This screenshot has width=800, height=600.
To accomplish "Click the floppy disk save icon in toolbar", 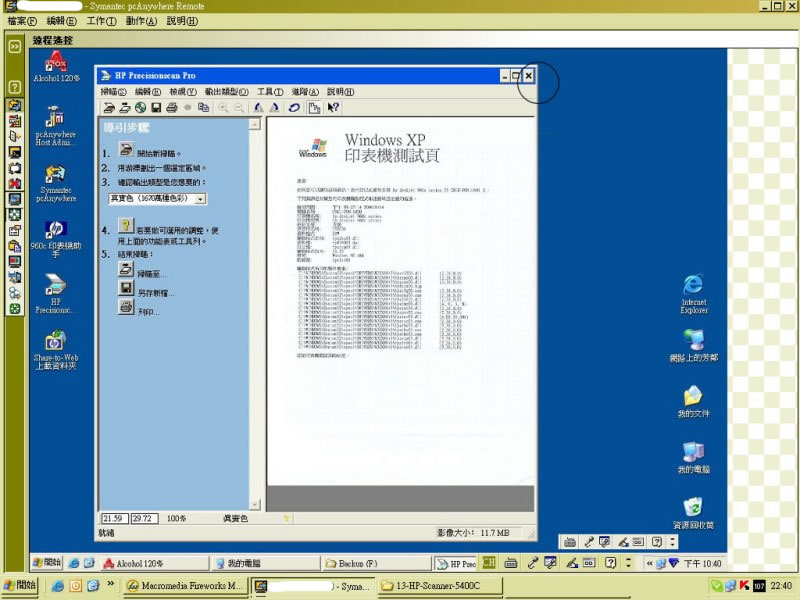I will coord(156,108).
